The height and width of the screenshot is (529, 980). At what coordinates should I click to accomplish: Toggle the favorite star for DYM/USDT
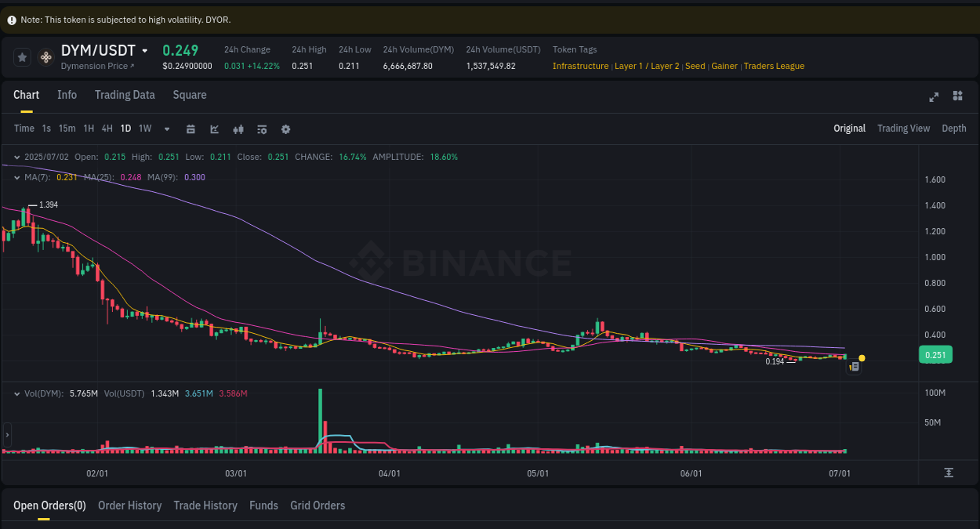pos(22,57)
